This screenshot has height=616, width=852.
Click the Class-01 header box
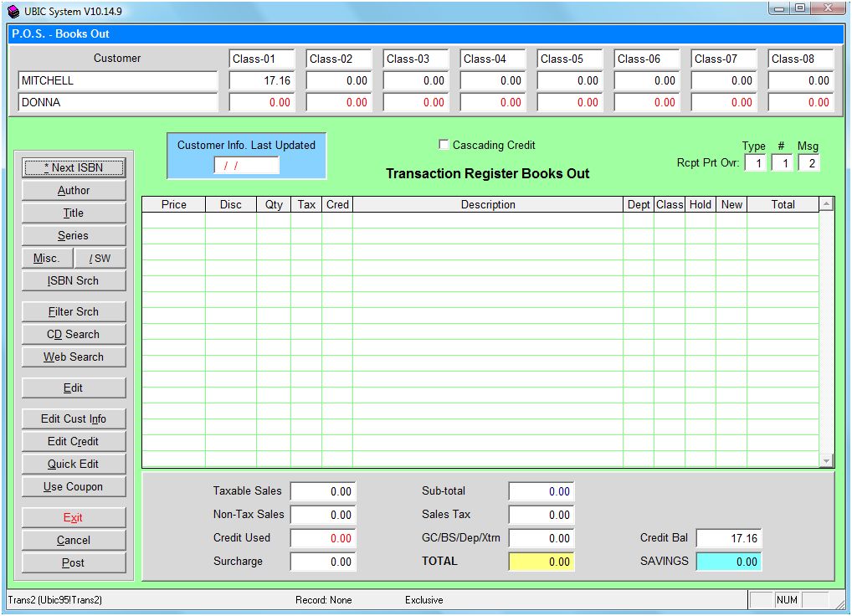coord(262,59)
